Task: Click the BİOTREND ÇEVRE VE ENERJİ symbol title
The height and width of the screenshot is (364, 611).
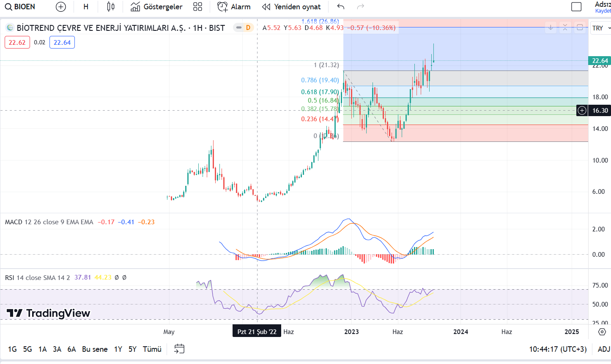Action: click(101, 28)
